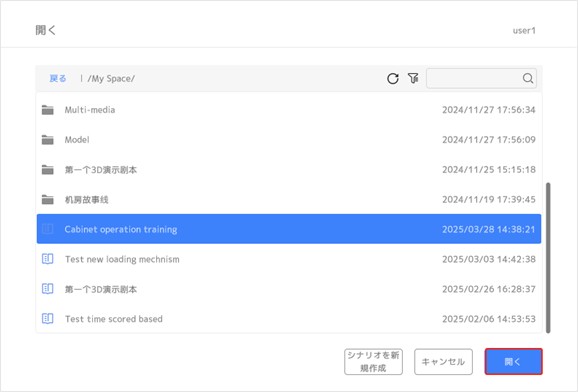Select the Cabinet operation training row
Screen dimensions: 578x392
pos(289,229)
